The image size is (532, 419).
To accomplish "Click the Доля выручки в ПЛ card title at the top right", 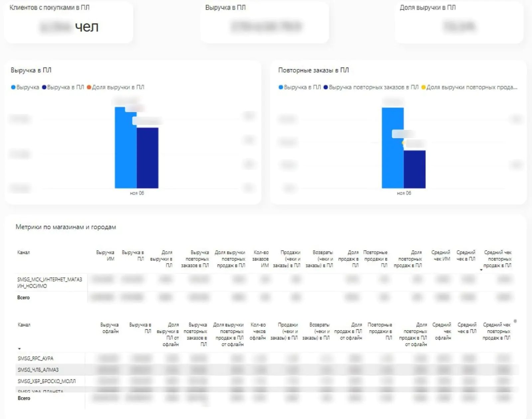I will (x=428, y=7).
